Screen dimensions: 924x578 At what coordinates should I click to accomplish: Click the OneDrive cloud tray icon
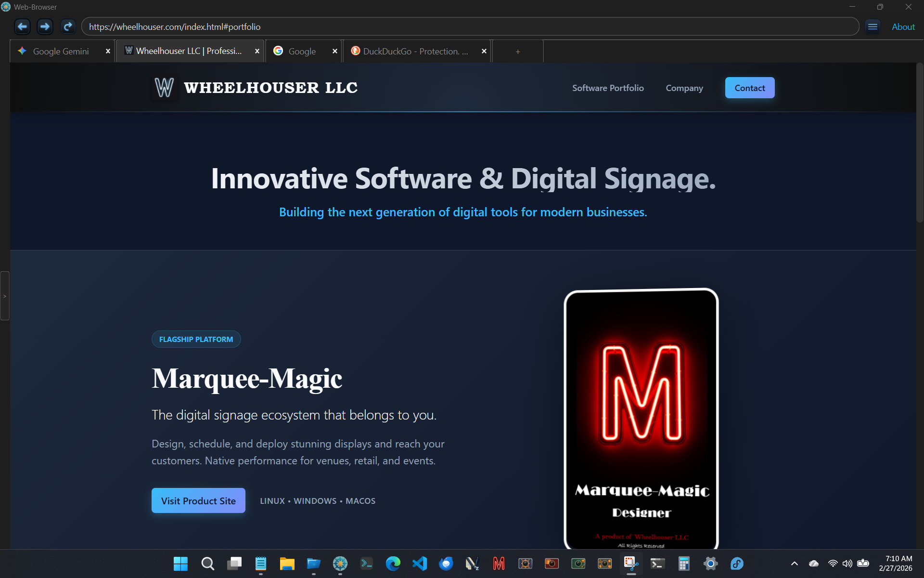814,564
